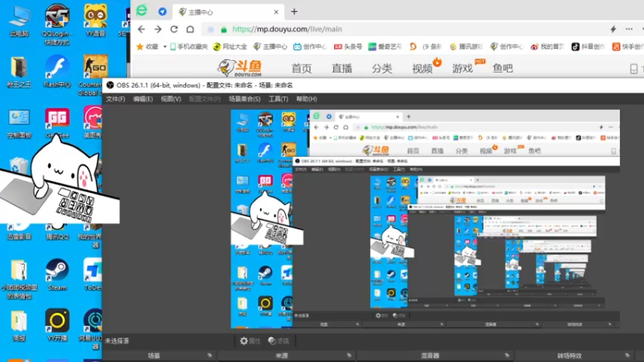
Task: Go to Douyu 直播 navigation item
Action: coord(341,68)
